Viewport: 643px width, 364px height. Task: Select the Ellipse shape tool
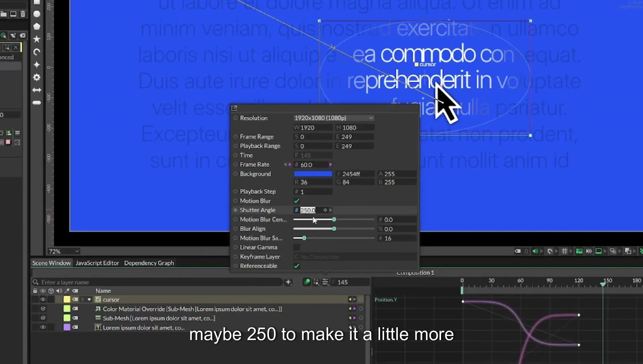tap(37, 14)
